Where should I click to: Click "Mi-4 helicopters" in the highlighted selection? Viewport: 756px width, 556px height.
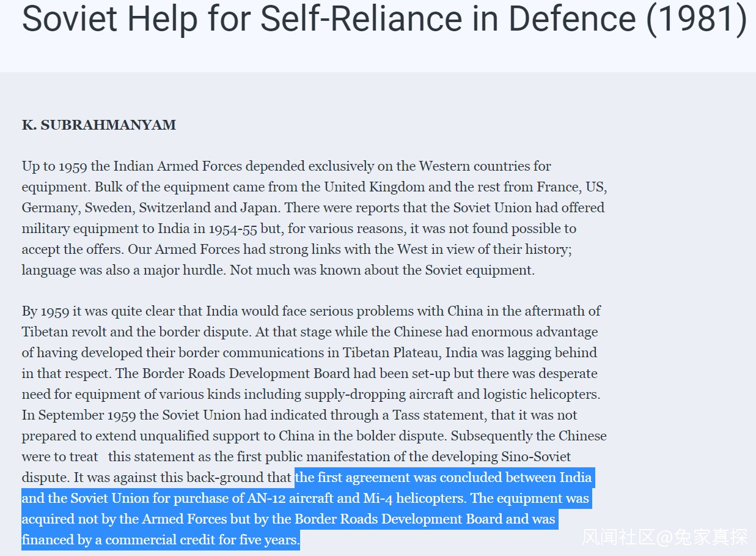point(413,499)
